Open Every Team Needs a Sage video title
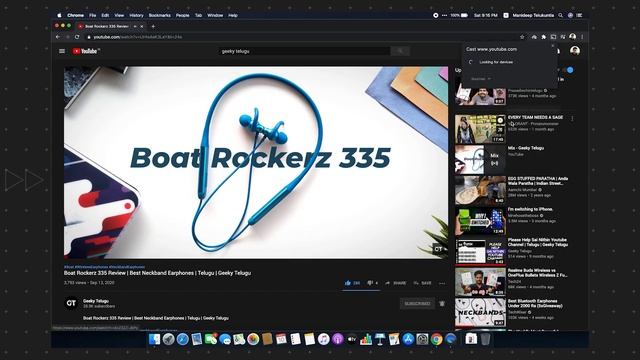Screen dimensions: 640x360 (535, 117)
